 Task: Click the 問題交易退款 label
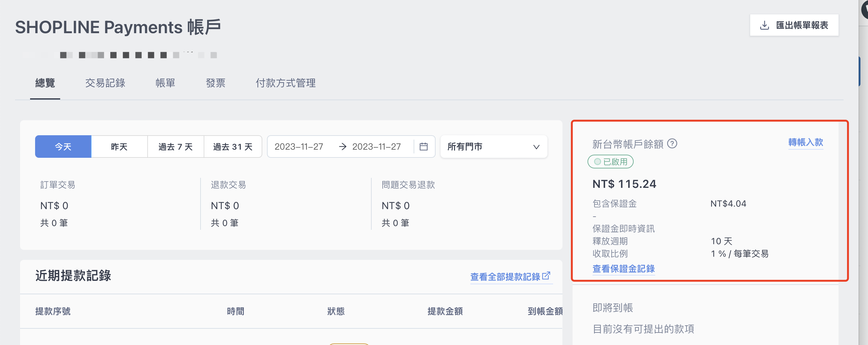[x=408, y=185]
